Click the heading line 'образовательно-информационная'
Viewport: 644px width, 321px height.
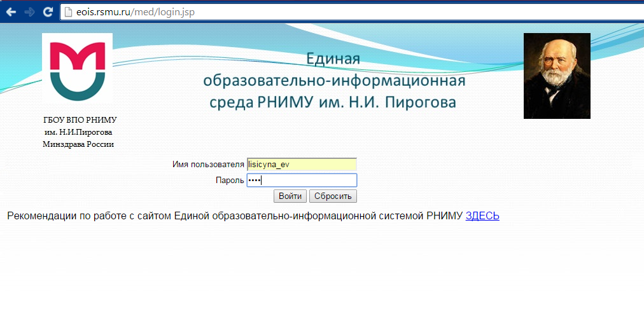tap(334, 81)
